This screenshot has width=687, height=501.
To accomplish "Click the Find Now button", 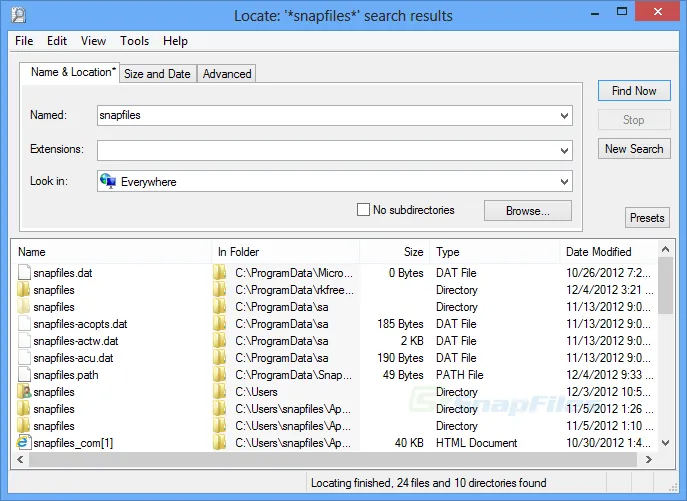I will point(634,91).
